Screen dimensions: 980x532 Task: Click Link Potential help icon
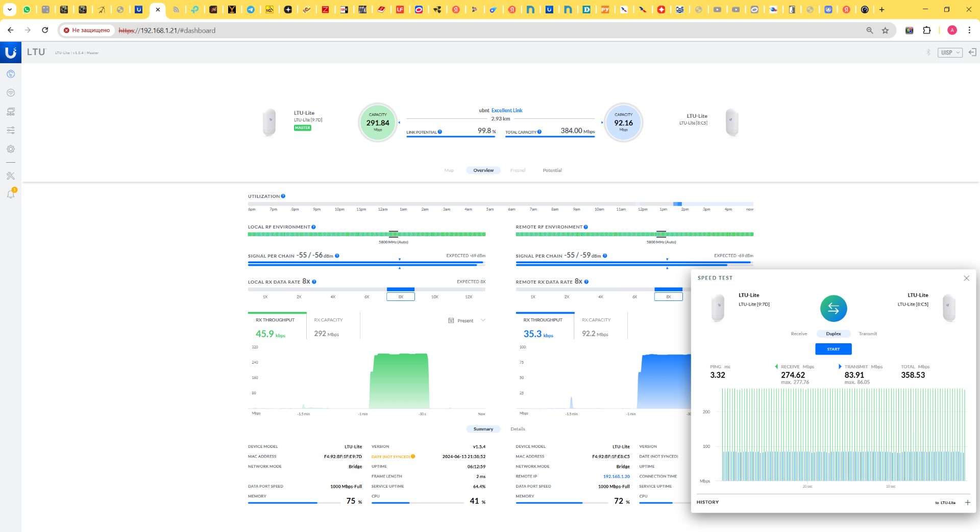(440, 132)
